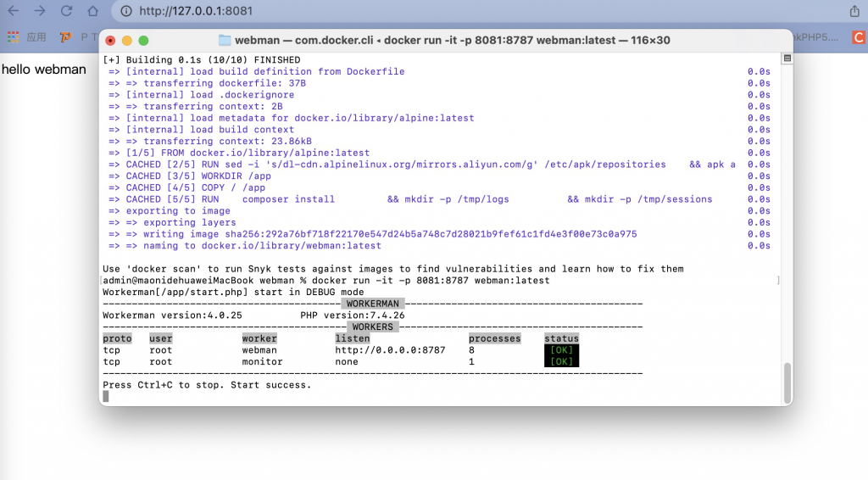Screen dimensions: 868x480
Task: Click 'none' listen value in monitor row
Action: [347, 362]
